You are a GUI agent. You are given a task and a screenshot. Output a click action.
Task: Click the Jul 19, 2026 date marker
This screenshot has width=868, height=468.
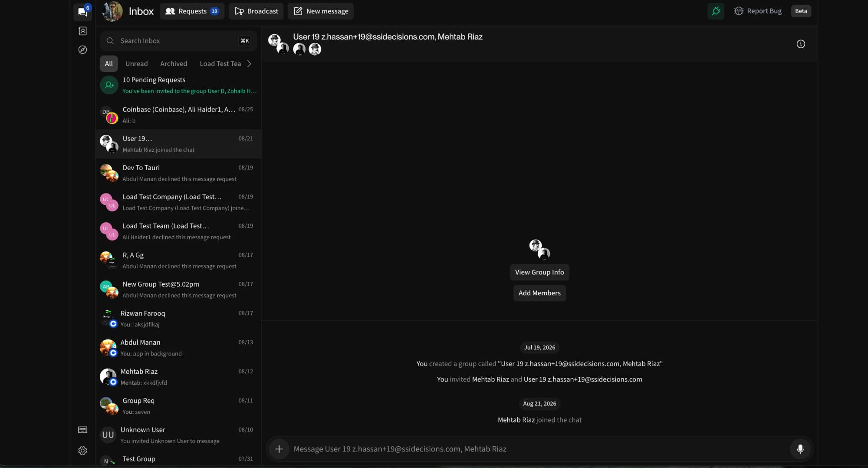(x=539, y=347)
